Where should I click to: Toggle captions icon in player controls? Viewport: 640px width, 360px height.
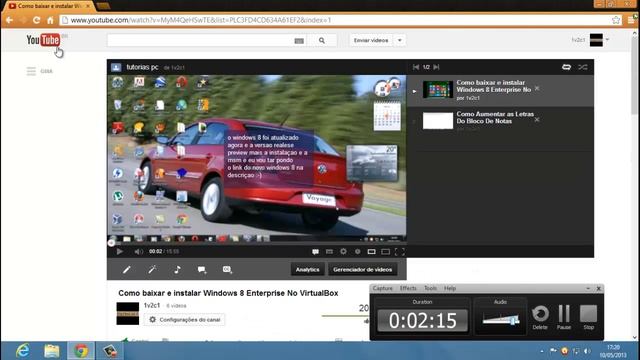(329, 252)
